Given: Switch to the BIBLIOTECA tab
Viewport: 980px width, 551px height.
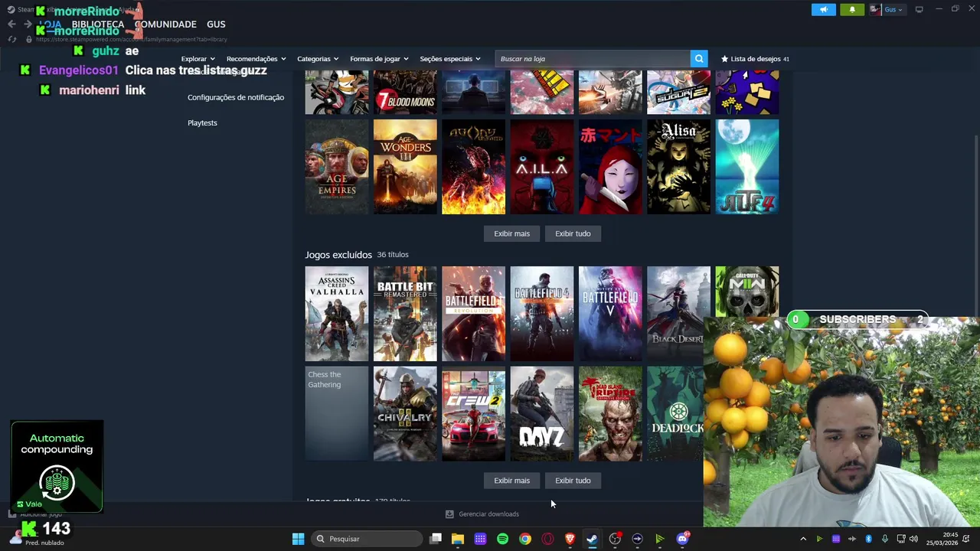Looking at the screenshot, I should pos(98,24).
